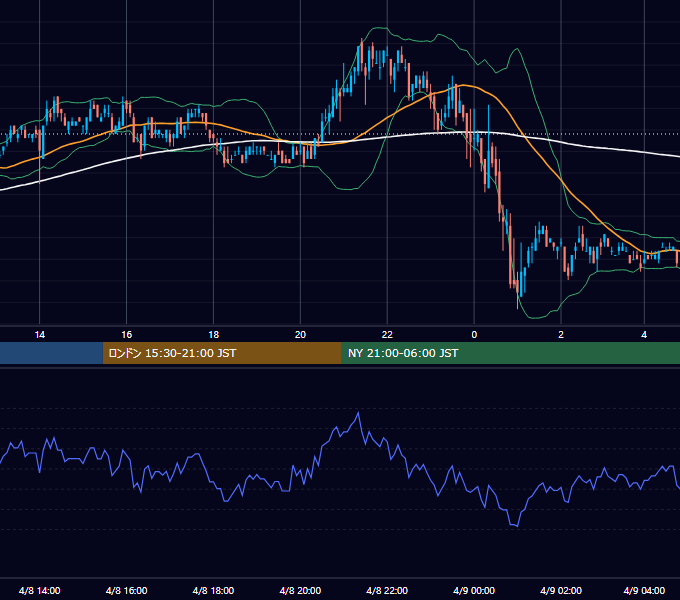Click the hour label 16 on time axis
680x600 pixels.
[x=126, y=335]
